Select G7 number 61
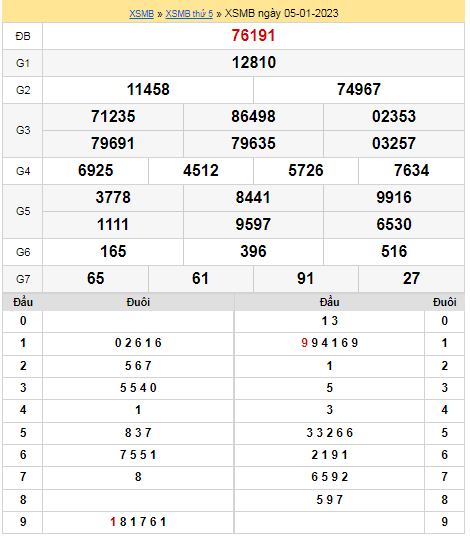Viewport: 470px width, 537px height. [x=200, y=278]
